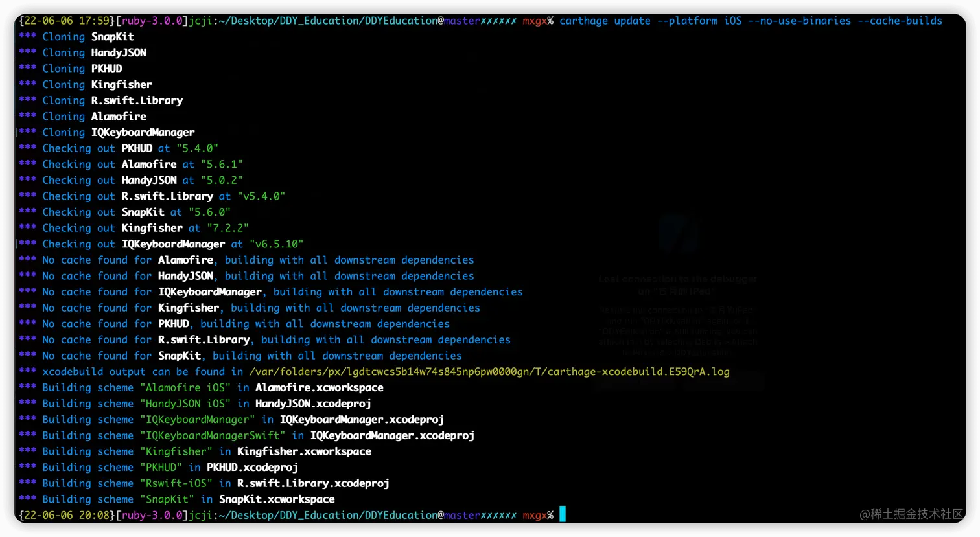Click 'Building scheme "IQKeyboardManagerSwift"' line
This screenshot has height=537, width=980.
pos(246,435)
